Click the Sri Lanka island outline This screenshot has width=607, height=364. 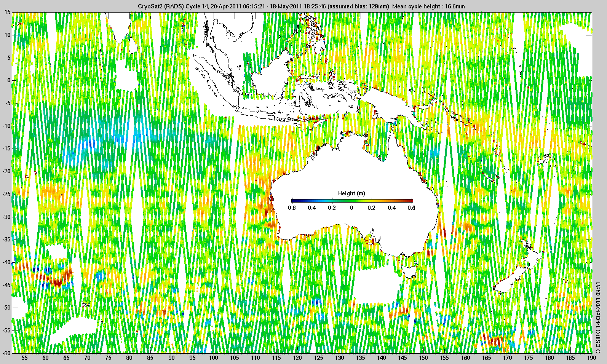tap(133, 46)
